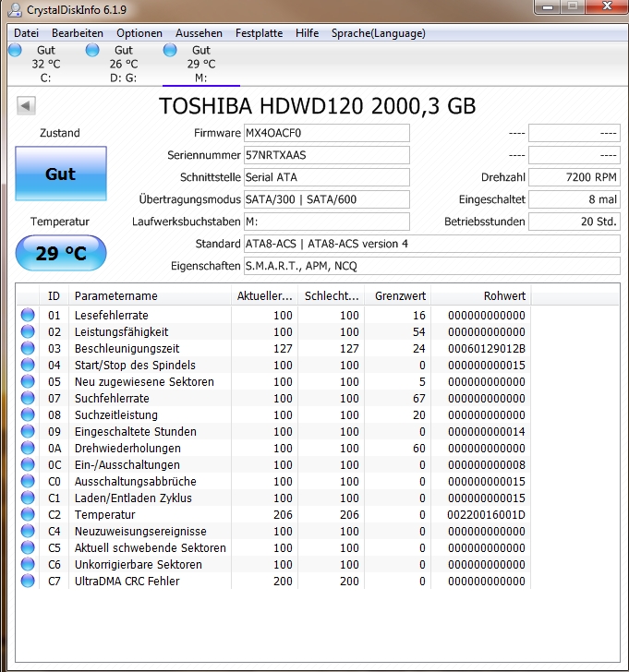
Task: Click the CrystalDiskInfo title bar app icon
Action: point(15,9)
